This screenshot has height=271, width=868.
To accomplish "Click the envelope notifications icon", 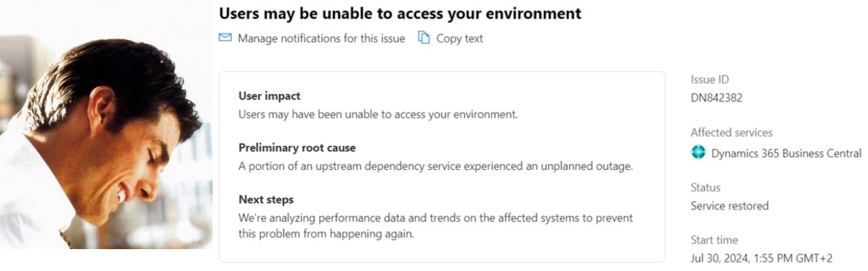I will click(225, 38).
